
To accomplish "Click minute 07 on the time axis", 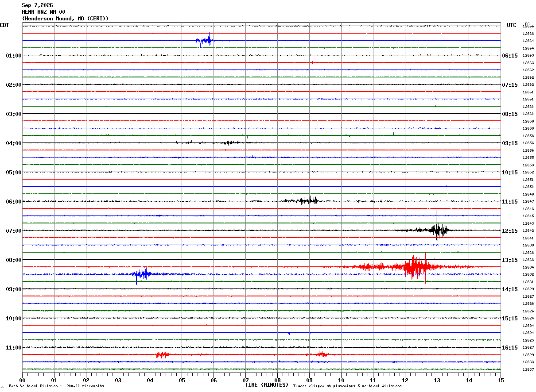I will 245,380.
